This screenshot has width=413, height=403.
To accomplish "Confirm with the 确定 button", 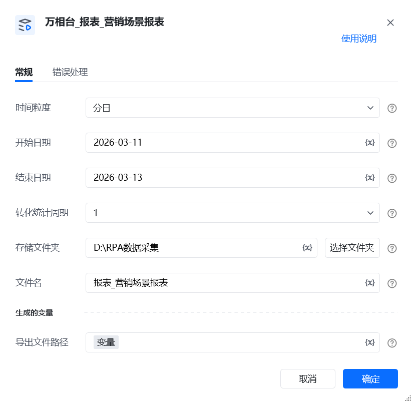I will [x=370, y=379].
